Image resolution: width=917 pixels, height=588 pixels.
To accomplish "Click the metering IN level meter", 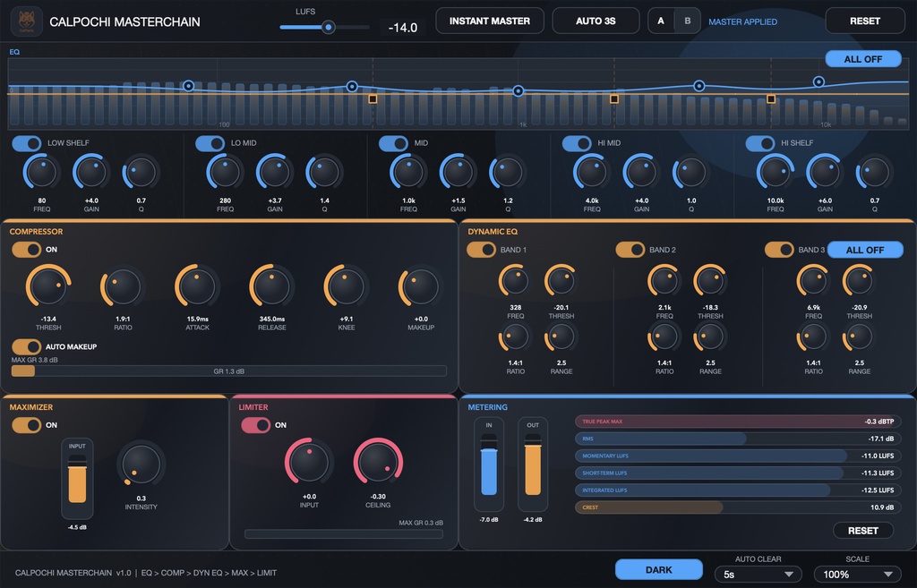I will click(x=489, y=464).
